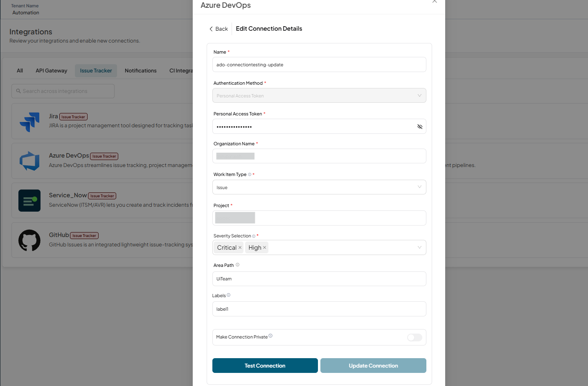Click the Service_Now integration title
The image size is (588, 386).
tap(68, 195)
